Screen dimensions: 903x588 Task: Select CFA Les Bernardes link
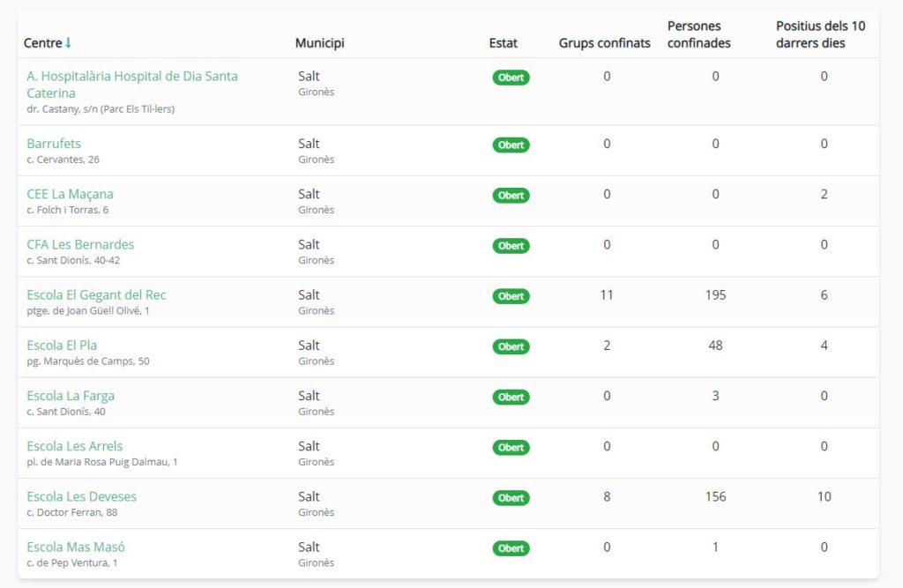[x=80, y=244]
